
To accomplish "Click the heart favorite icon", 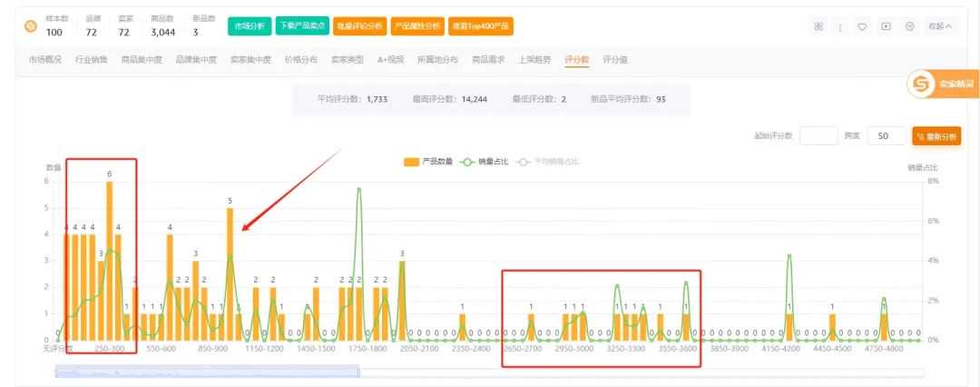I will click(862, 27).
